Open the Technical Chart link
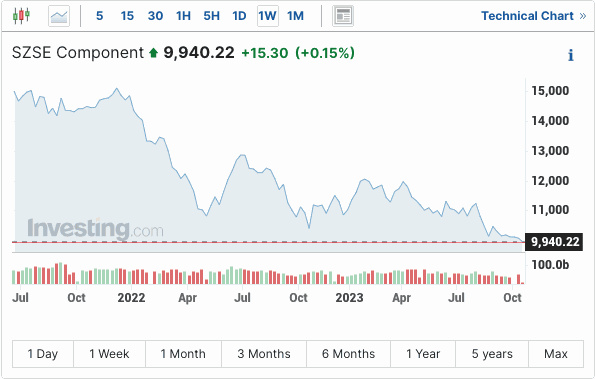This screenshot has width=595, height=379. pyautogui.click(x=534, y=16)
